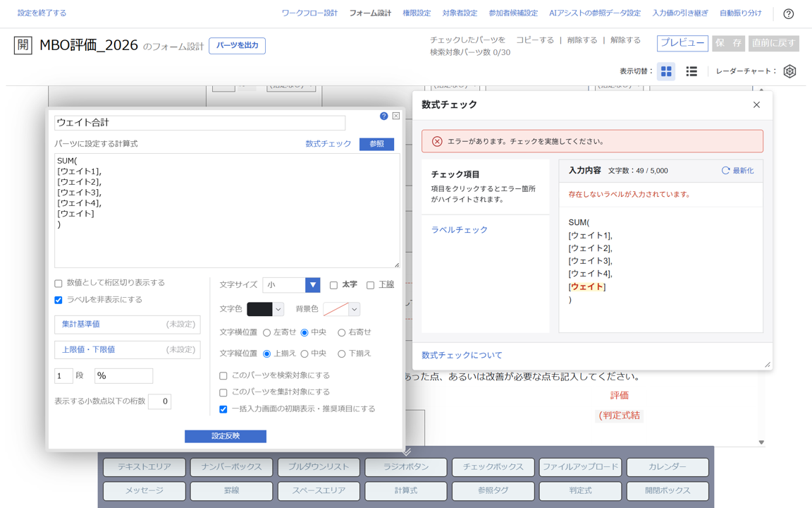Image resolution: width=812 pixels, height=508 pixels.
Task: Click the formula text area
Action: click(x=227, y=210)
